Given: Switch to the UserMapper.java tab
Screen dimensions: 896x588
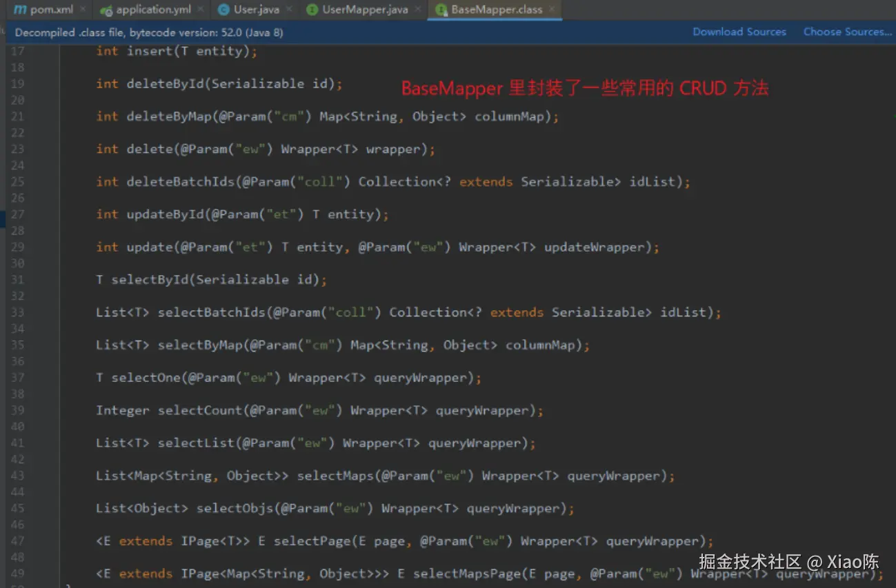Looking at the screenshot, I should pos(357,10).
